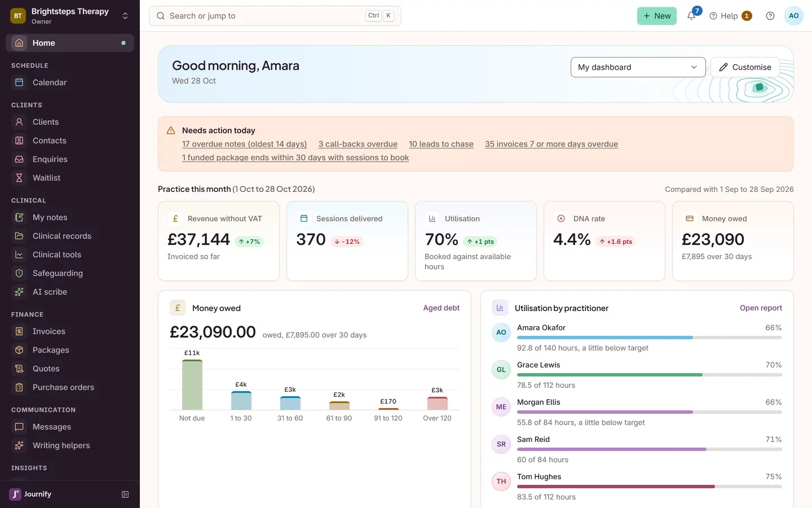This screenshot has height=508, width=812.
Task: Click the Clinical tools chart icon
Action: point(19,255)
